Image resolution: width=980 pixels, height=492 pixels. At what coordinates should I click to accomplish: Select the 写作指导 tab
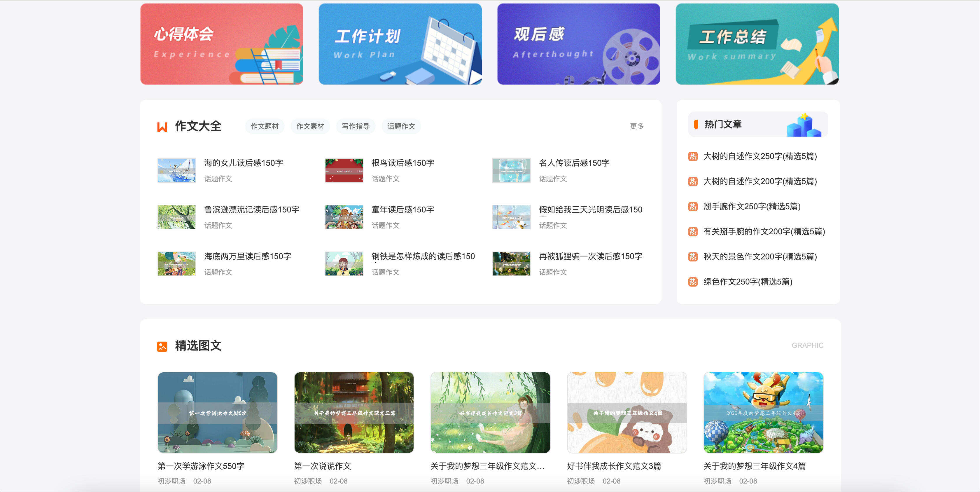pyautogui.click(x=355, y=126)
